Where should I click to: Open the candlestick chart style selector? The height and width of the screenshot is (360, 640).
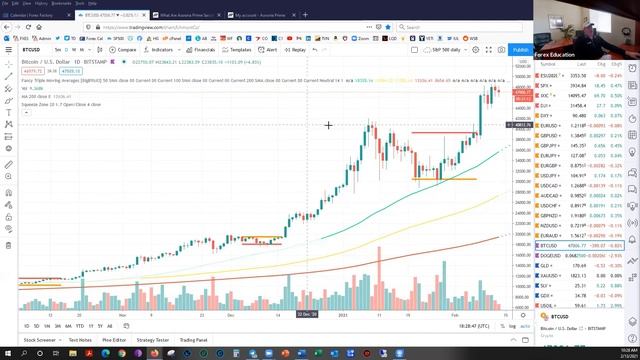click(100, 50)
